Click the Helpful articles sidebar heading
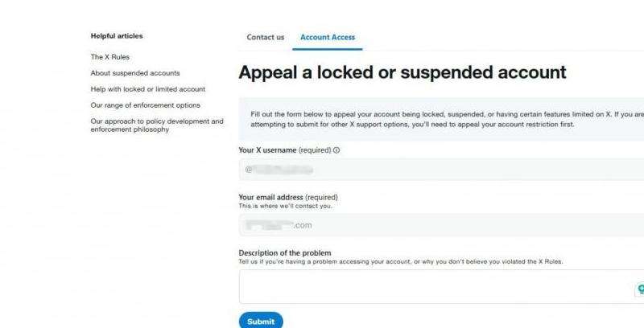Screen dimensions: 644x328 click(x=117, y=36)
